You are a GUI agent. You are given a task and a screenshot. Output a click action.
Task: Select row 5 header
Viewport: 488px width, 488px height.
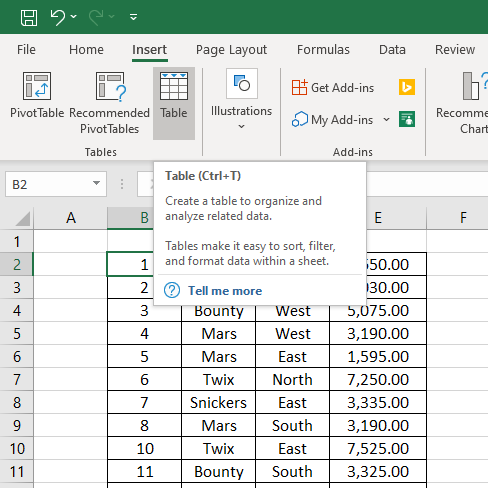click(17, 333)
